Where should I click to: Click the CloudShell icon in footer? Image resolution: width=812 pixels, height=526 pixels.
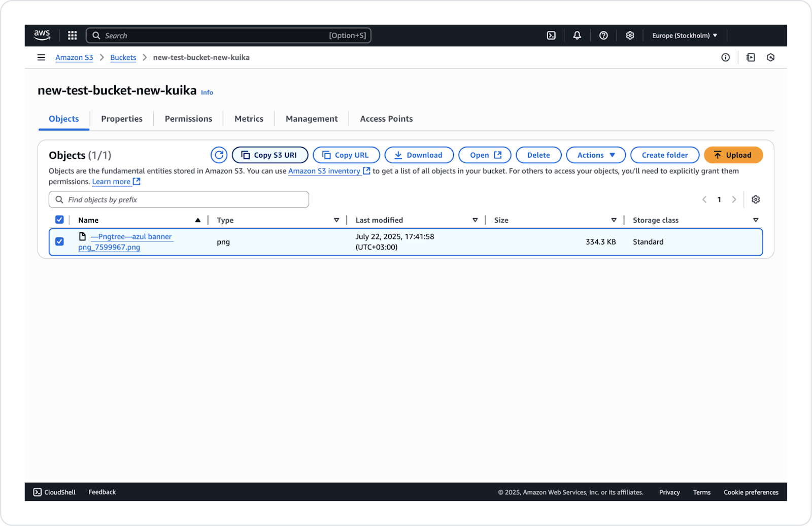point(38,492)
